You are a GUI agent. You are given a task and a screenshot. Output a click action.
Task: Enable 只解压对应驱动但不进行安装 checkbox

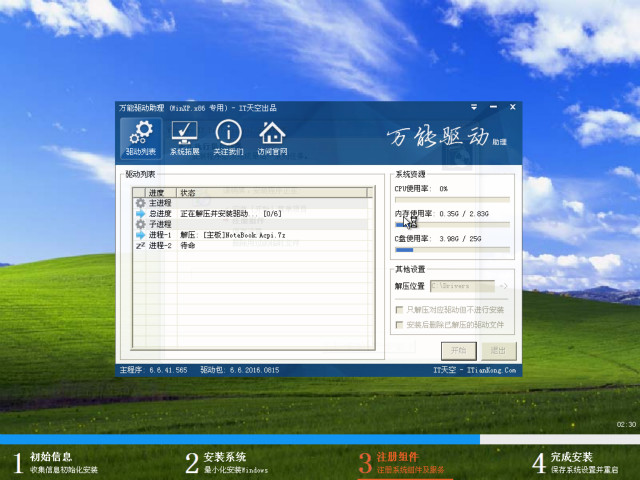400,311
